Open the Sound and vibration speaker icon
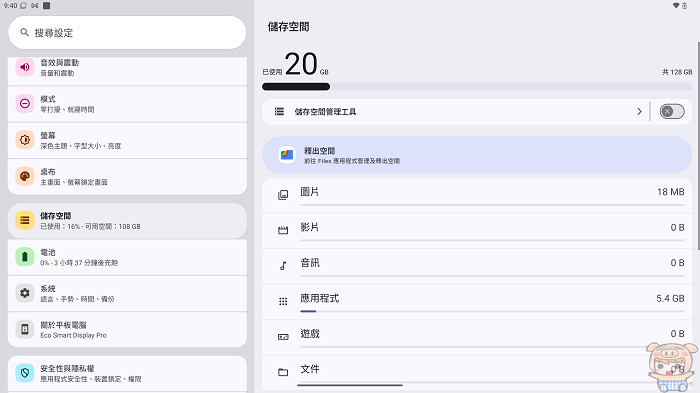This screenshot has height=393, width=700. [x=25, y=67]
